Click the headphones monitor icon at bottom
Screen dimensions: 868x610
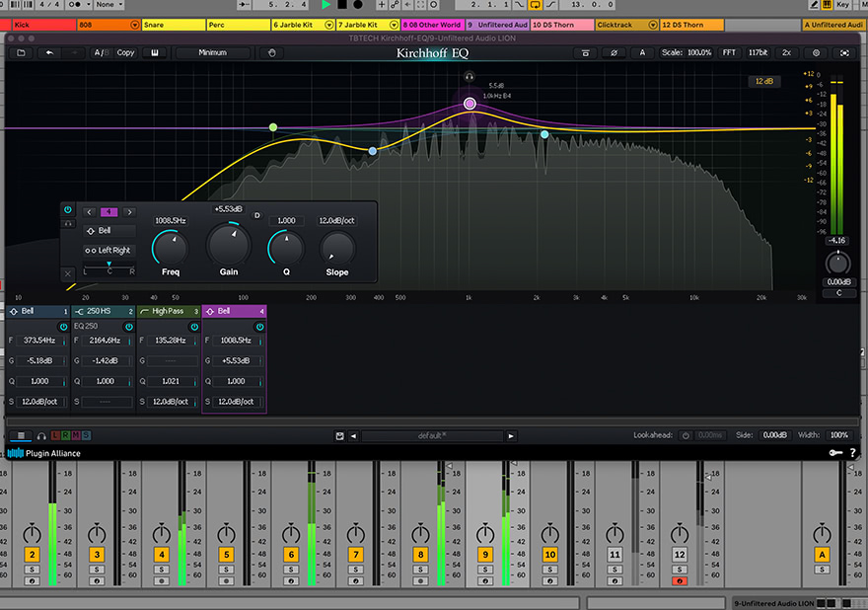click(x=41, y=436)
